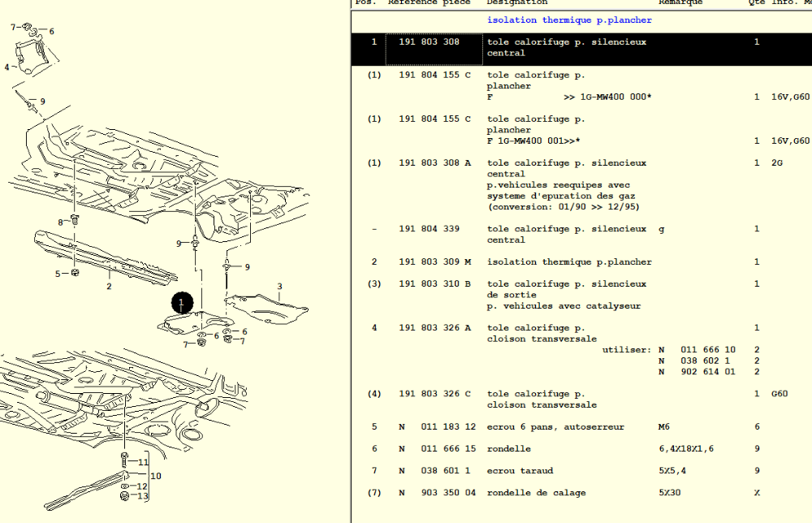Select part number N 903 350 04
The width and height of the screenshot is (812, 523).
[x=437, y=492]
